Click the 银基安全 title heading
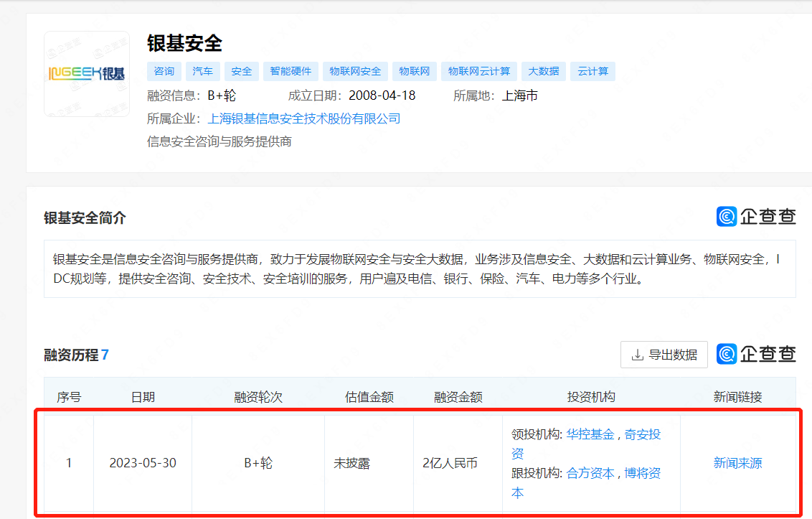Image resolution: width=812 pixels, height=519 pixels. (184, 43)
